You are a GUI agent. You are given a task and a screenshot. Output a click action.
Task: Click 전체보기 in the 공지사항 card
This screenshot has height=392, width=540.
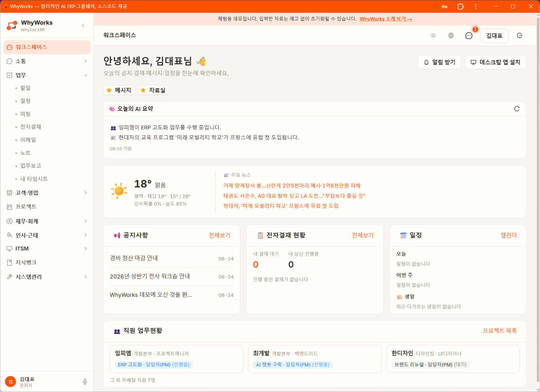coord(219,235)
